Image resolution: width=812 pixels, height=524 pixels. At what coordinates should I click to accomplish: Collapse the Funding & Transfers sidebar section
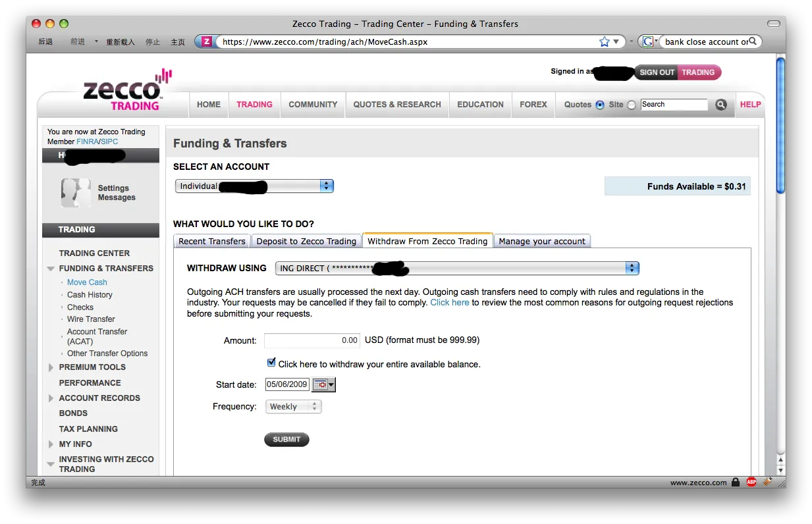(x=51, y=269)
